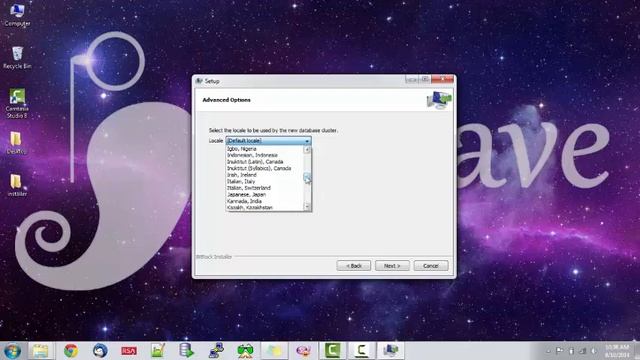Collapse the Locale combo box arrow
This screenshot has height=360, width=640.
pyautogui.click(x=307, y=141)
